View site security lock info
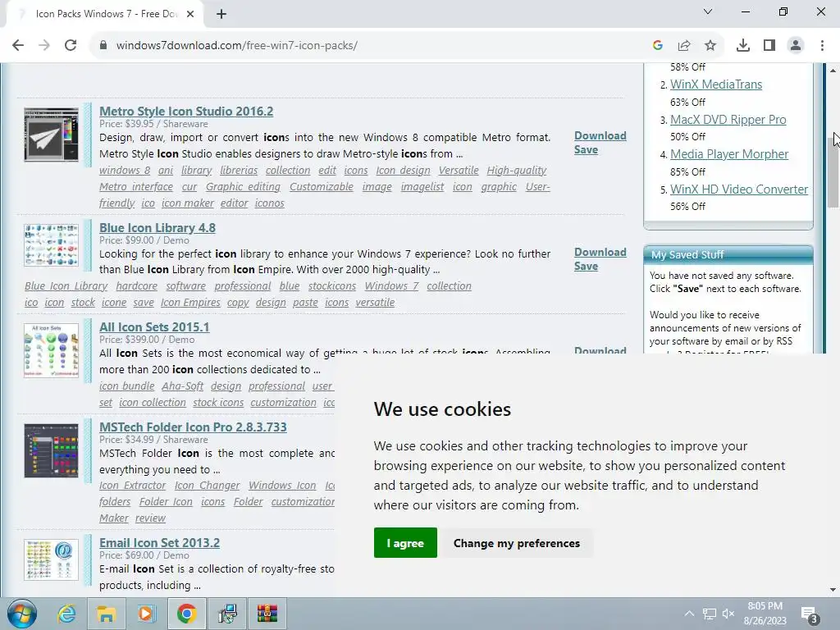 pos(103,46)
